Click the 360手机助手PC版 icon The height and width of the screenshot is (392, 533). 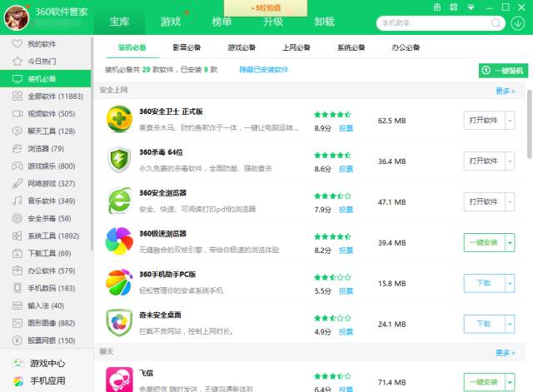[x=119, y=282]
